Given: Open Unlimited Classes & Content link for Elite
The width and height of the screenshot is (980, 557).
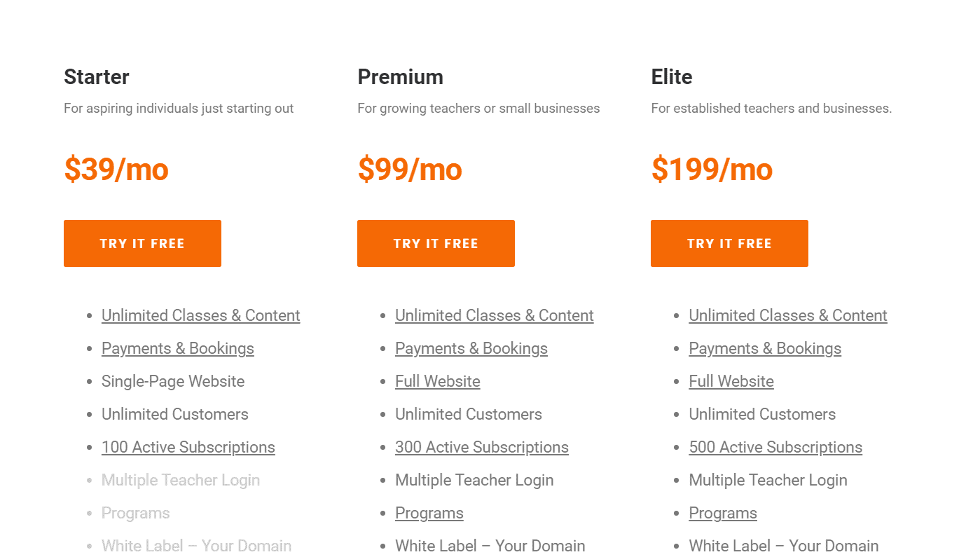Looking at the screenshot, I should click(x=787, y=315).
